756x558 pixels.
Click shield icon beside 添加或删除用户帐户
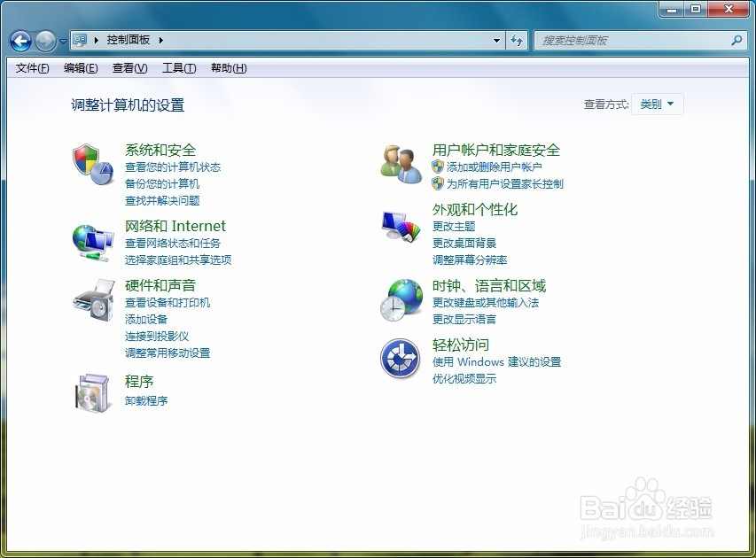pyautogui.click(x=437, y=167)
